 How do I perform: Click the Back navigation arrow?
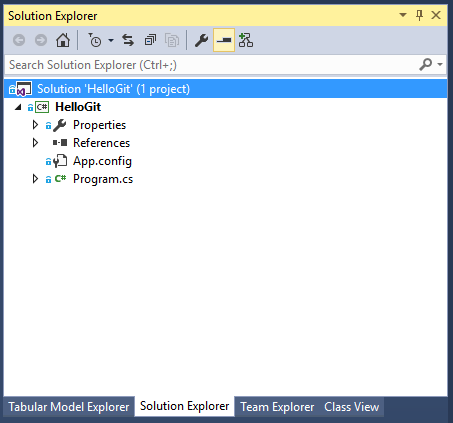tap(19, 40)
